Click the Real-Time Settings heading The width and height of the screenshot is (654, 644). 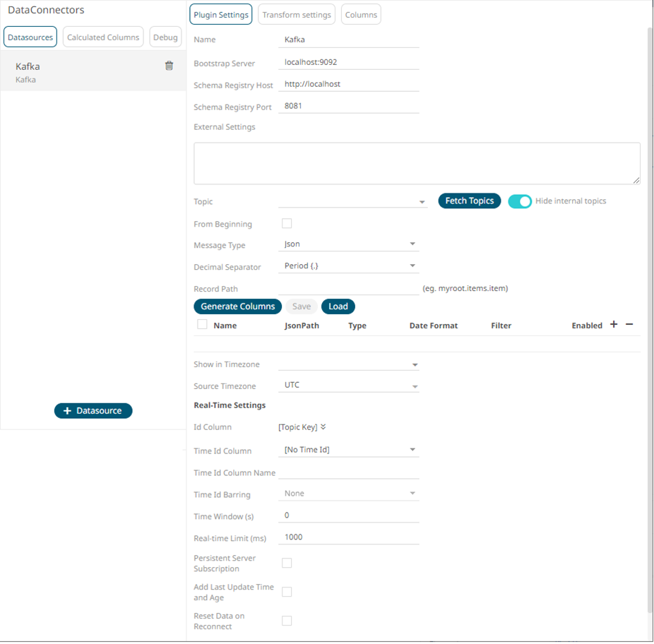[x=230, y=405]
